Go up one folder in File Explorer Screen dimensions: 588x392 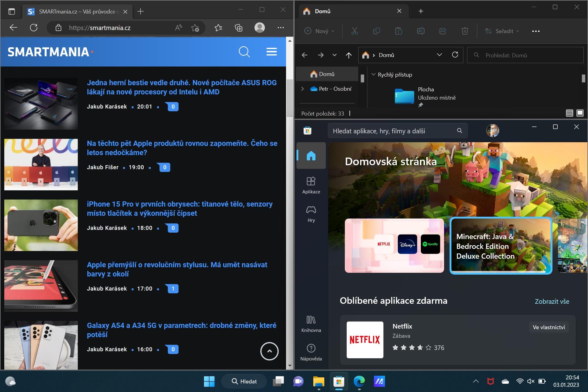point(349,55)
